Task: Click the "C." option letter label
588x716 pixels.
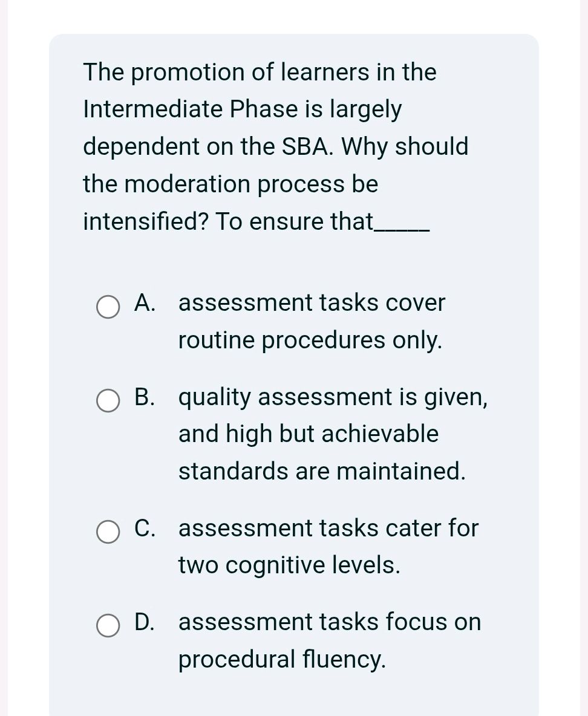Action: [144, 528]
